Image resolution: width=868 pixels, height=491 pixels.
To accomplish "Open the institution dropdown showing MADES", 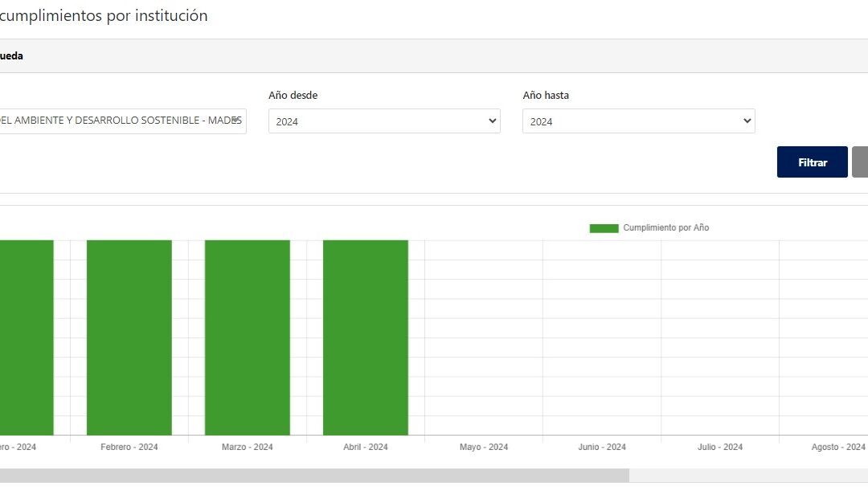I will 121,121.
